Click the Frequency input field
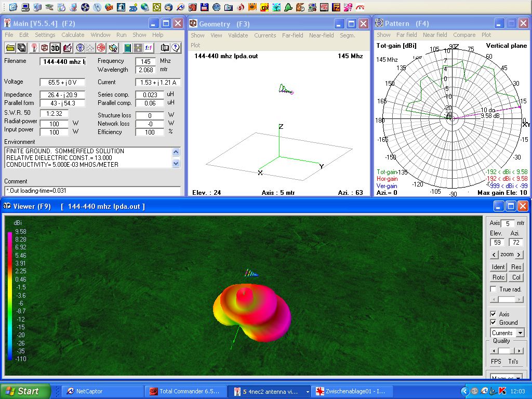 tap(145, 61)
